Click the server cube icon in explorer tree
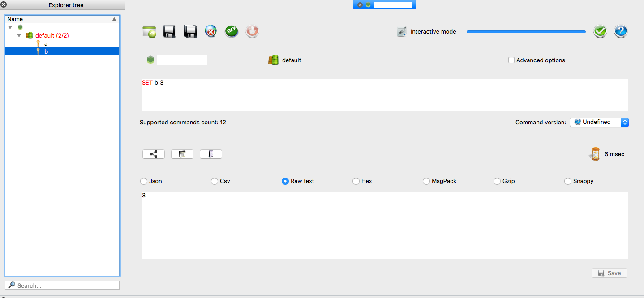 (x=20, y=27)
